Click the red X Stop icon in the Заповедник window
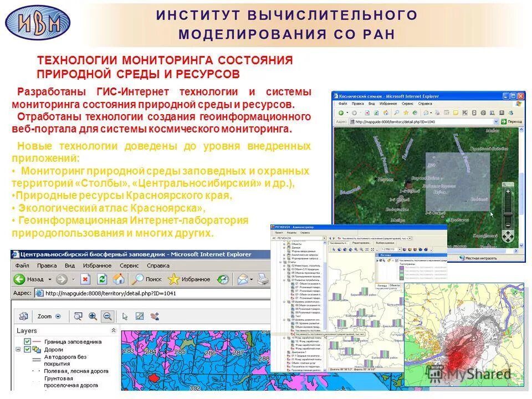This screenshot has width=532, height=399. click(x=85, y=279)
